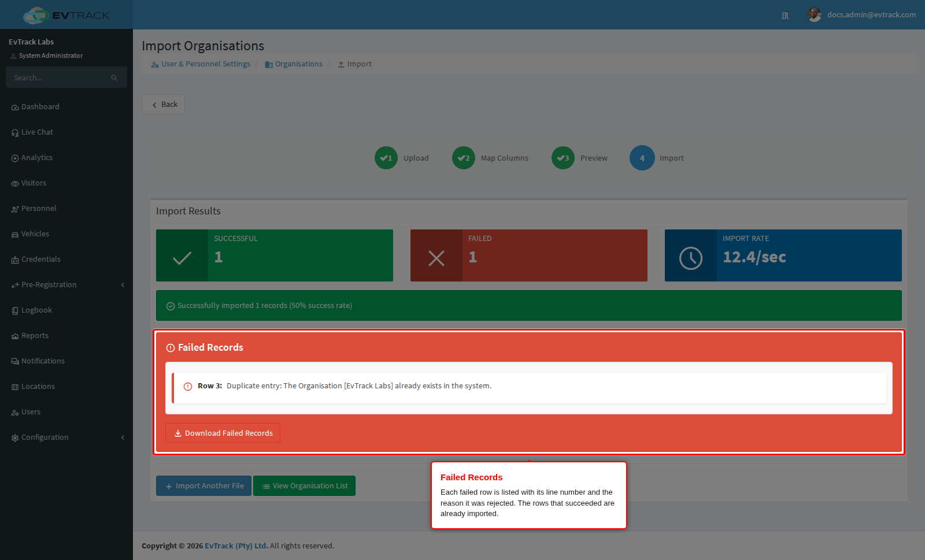Screen dimensions: 925x560
Task: Click the search magnifier icon in sidebar
Action: tap(114, 78)
